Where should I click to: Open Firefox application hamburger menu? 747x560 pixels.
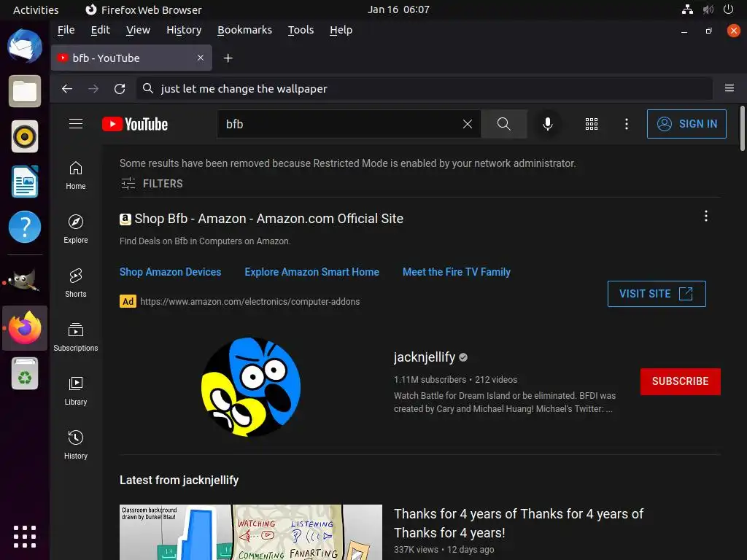click(729, 88)
